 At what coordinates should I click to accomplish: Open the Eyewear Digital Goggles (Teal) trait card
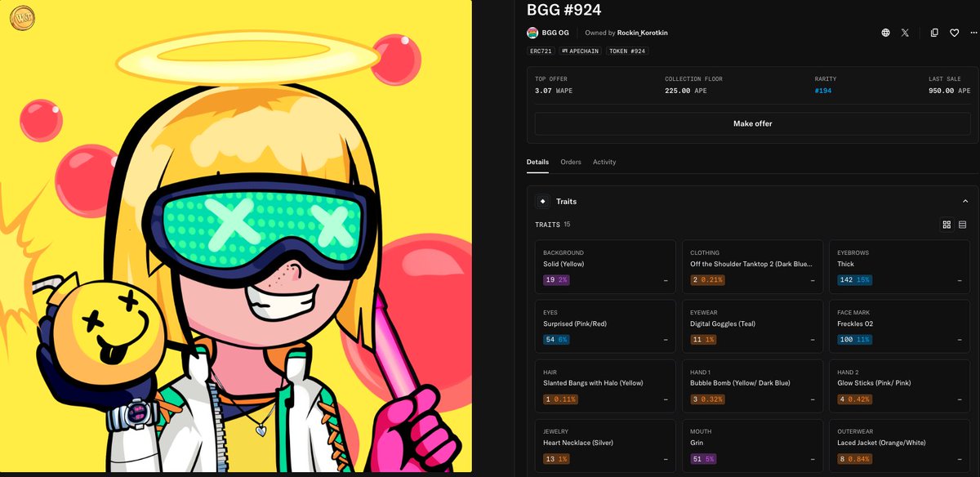[752, 326]
